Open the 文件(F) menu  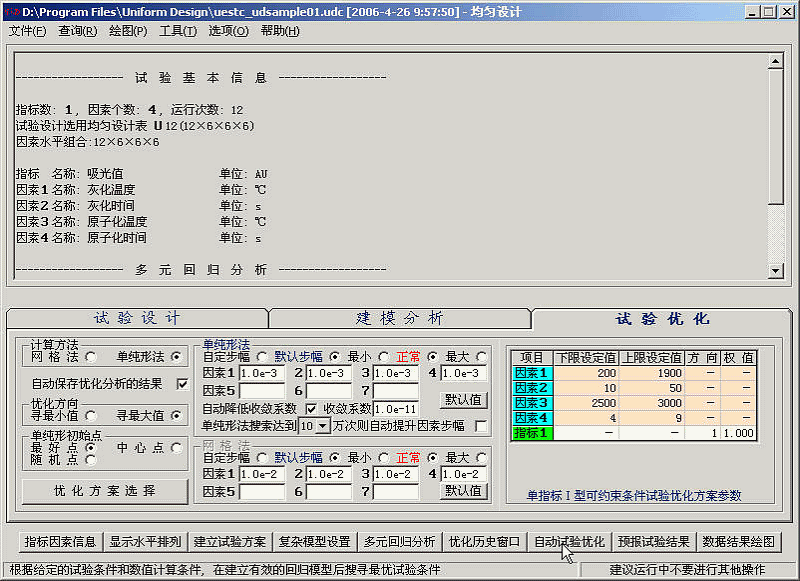(27, 31)
